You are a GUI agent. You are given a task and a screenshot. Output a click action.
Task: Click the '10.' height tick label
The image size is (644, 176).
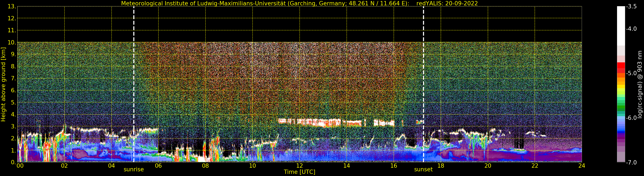tap(12, 43)
